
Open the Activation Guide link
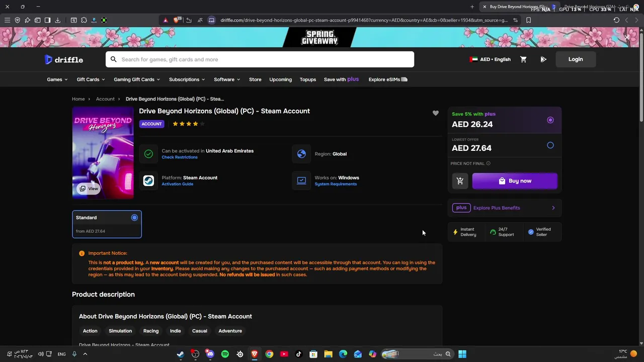click(177, 184)
